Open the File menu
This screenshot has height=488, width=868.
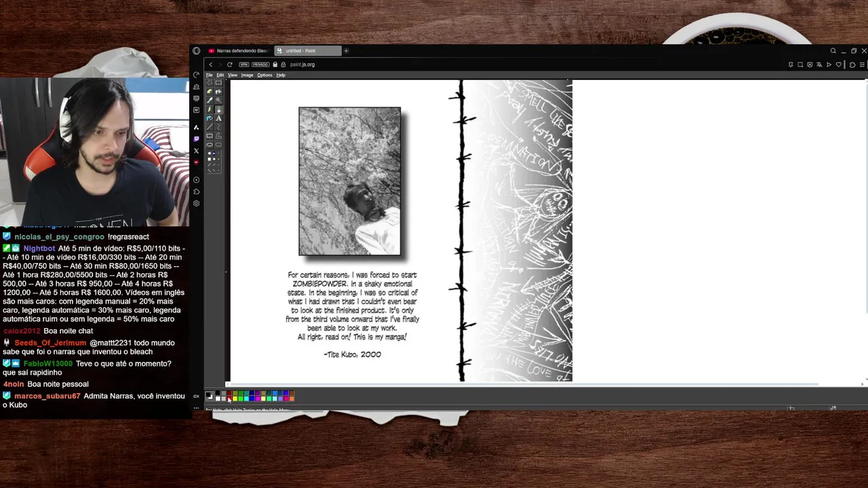pos(210,75)
